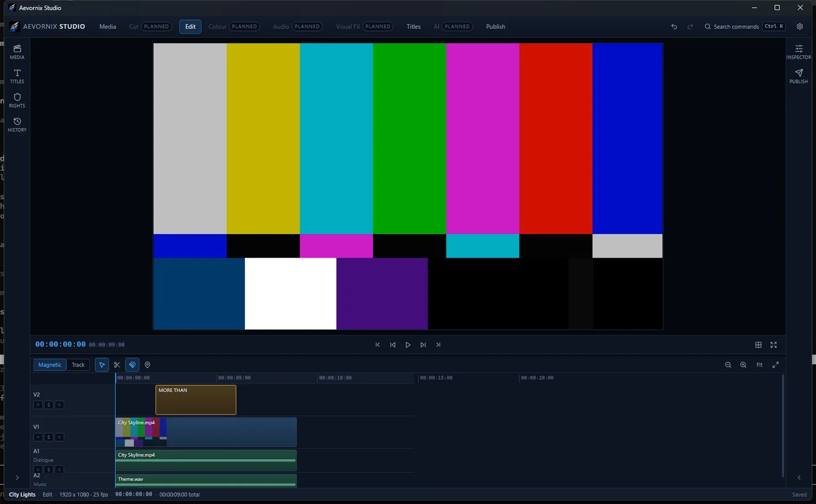
Task: Open the Rights shield panel
Action: 17,100
